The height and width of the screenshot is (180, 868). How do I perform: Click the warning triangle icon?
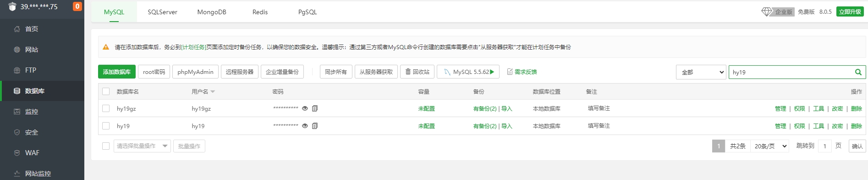pyautogui.click(x=106, y=47)
